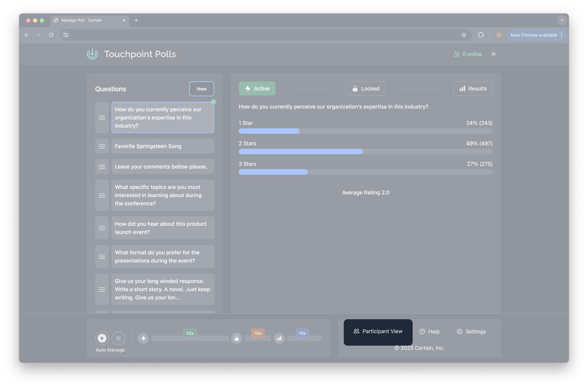Open the Chrome extensions puzzle icon
This screenshot has width=588, height=388.
(481, 35)
